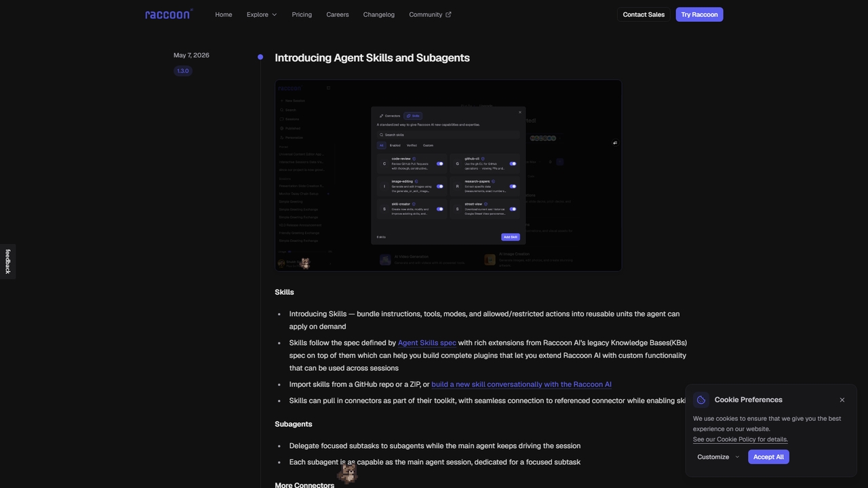This screenshot has height=488, width=868.
Task: Click the sidebar collapse icon in the embedded screenshot
Action: pyautogui.click(x=328, y=87)
